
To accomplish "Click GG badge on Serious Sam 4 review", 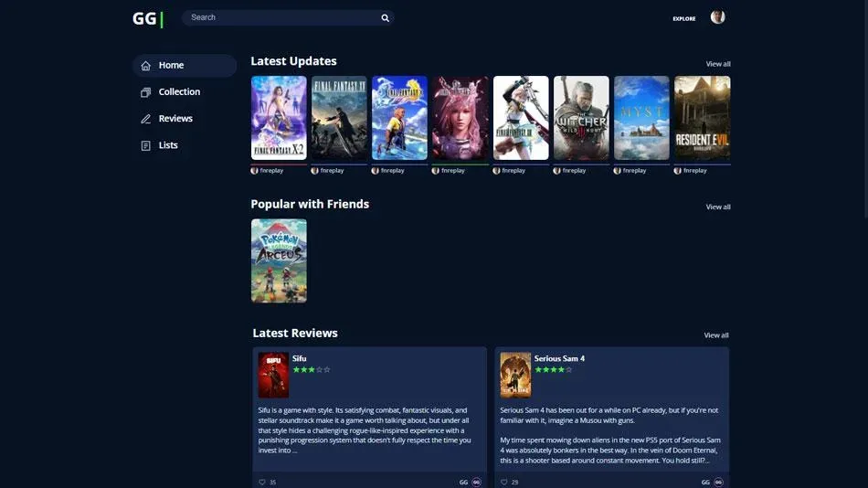I will click(x=705, y=482).
